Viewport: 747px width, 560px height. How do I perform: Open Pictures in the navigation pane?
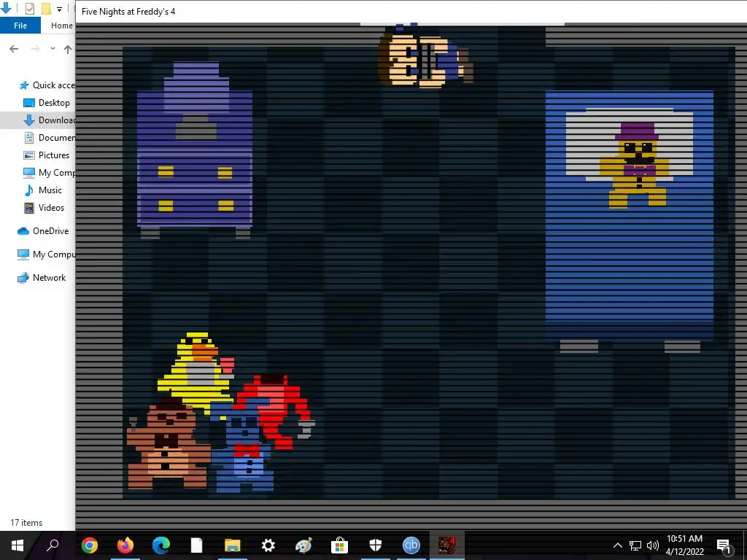point(47,155)
